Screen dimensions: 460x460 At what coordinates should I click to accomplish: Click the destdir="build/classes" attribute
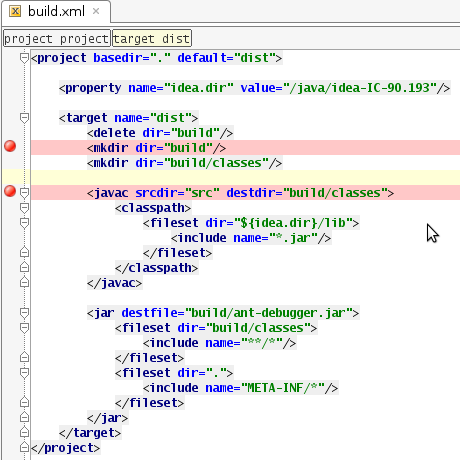point(307,193)
